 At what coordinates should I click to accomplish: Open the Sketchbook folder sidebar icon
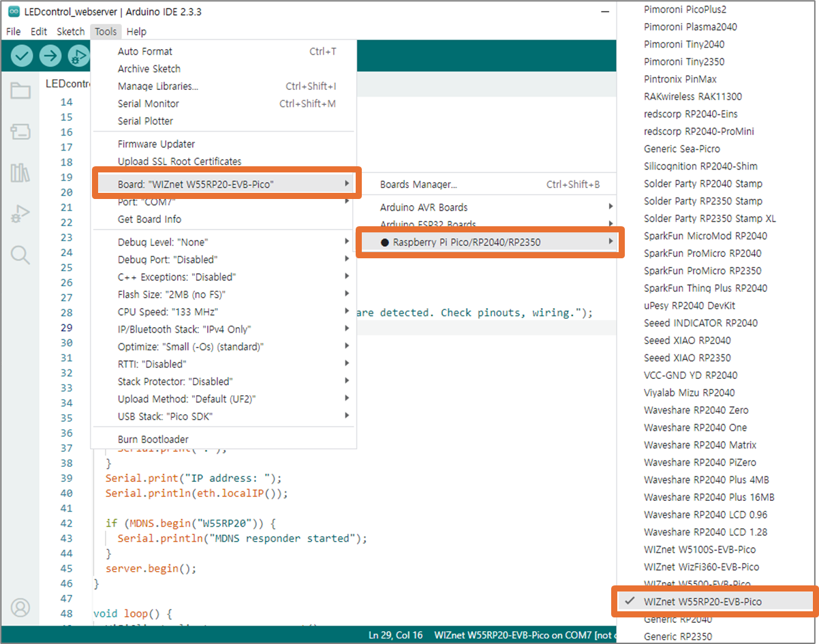[x=20, y=91]
